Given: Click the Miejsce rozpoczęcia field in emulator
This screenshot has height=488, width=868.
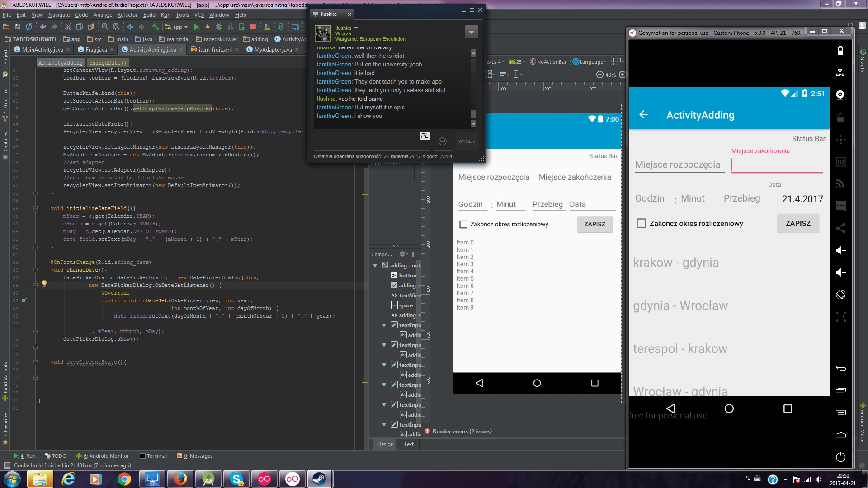Looking at the screenshot, I should [x=678, y=165].
